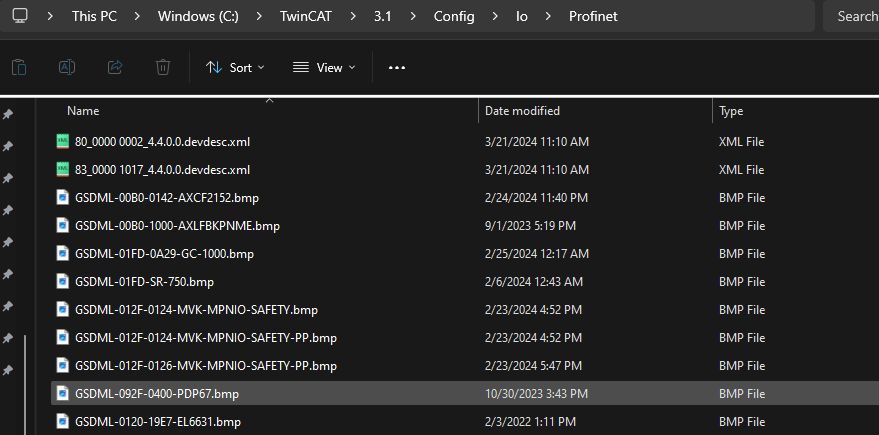Navigate to Config breadcrumb folder
The image size is (879, 435).
[x=454, y=16]
